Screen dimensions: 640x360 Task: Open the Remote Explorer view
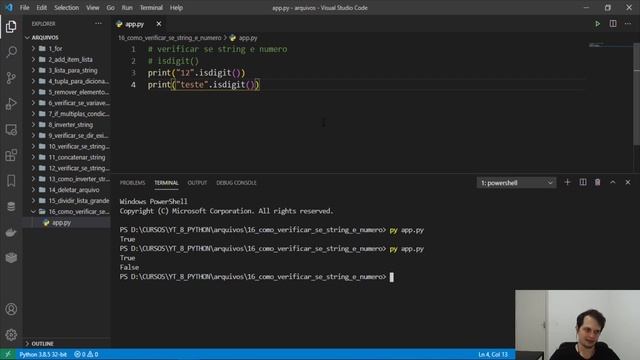[x=11, y=130]
